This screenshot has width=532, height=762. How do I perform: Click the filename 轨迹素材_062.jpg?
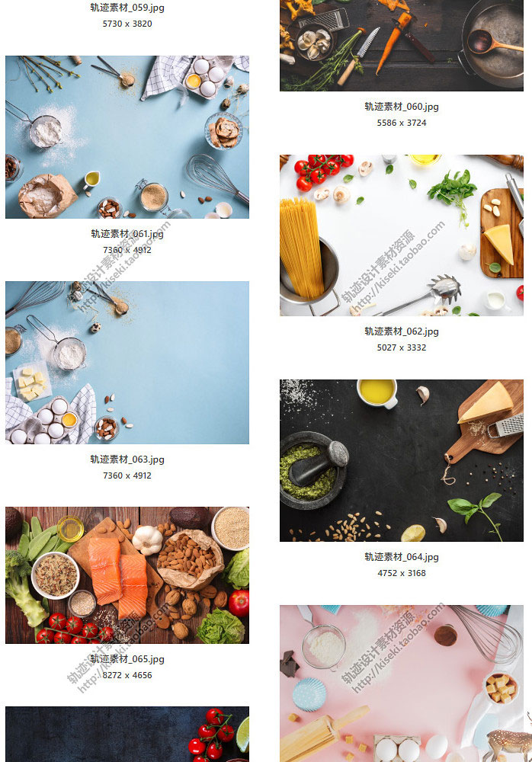click(401, 331)
